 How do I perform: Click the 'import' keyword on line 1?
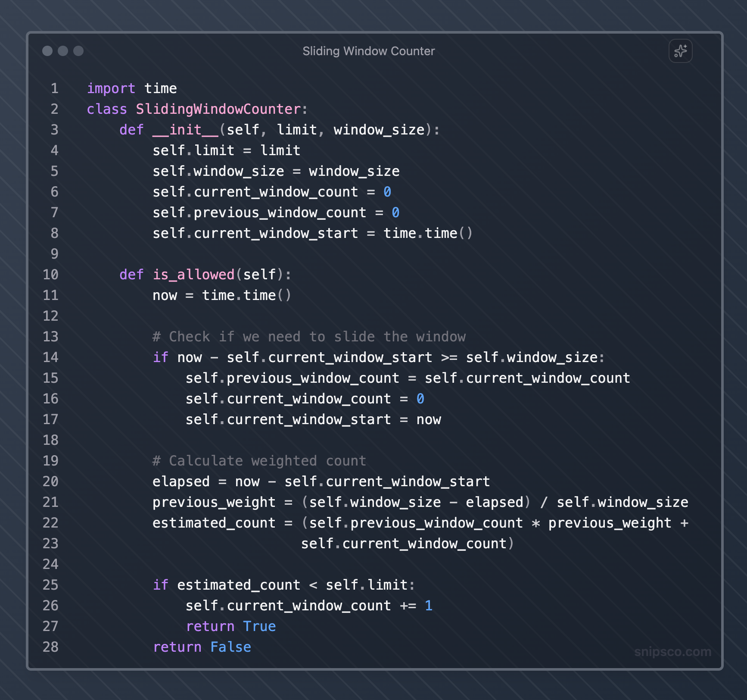pos(111,88)
